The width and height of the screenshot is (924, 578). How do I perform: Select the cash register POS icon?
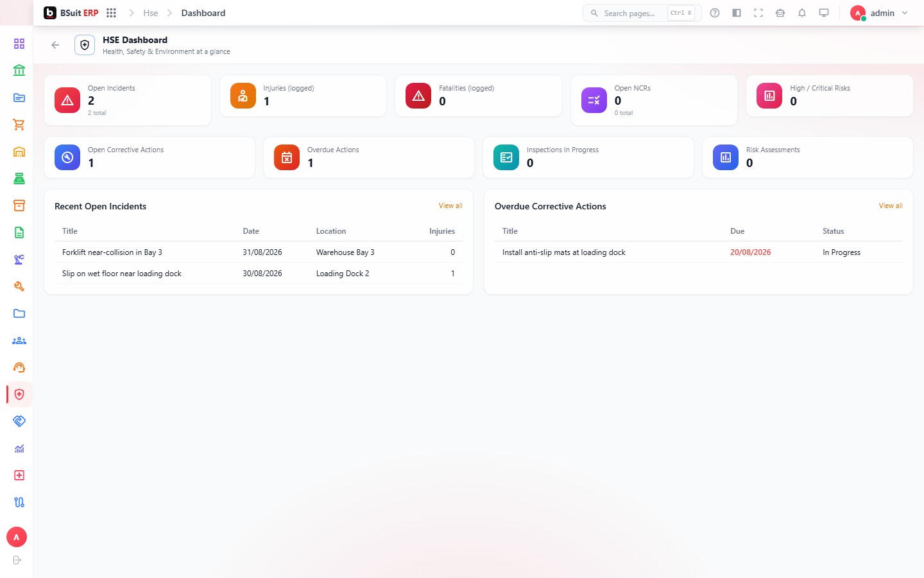[x=19, y=179]
